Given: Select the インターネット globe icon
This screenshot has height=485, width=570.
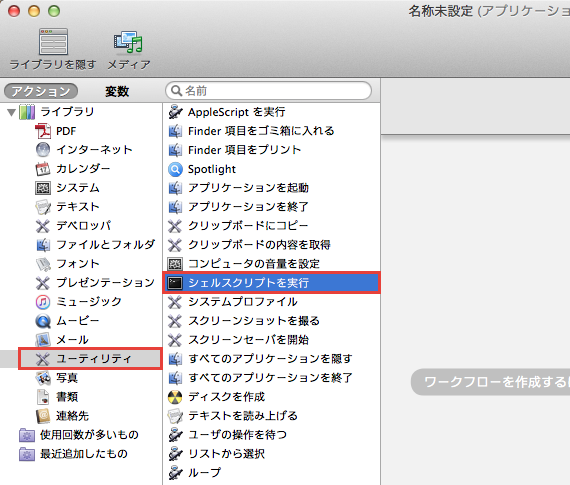Looking at the screenshot, I should [x=43, y=150].
